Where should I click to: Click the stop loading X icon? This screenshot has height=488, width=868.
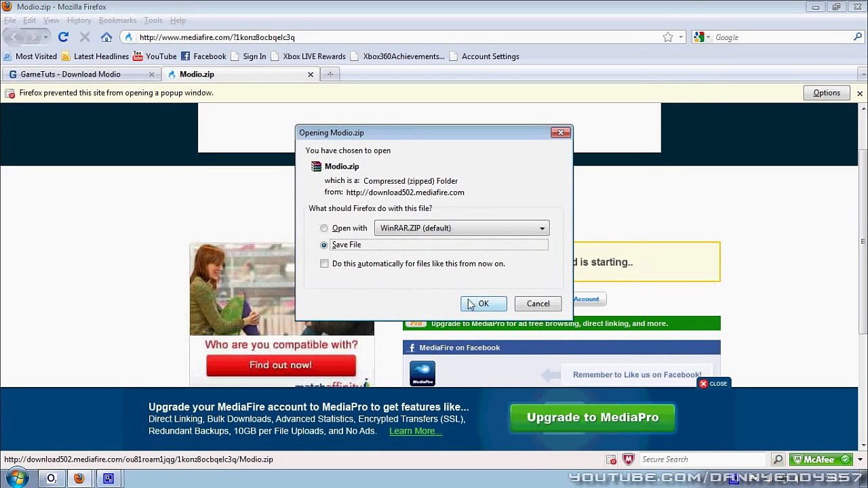(x=85, y=37)
